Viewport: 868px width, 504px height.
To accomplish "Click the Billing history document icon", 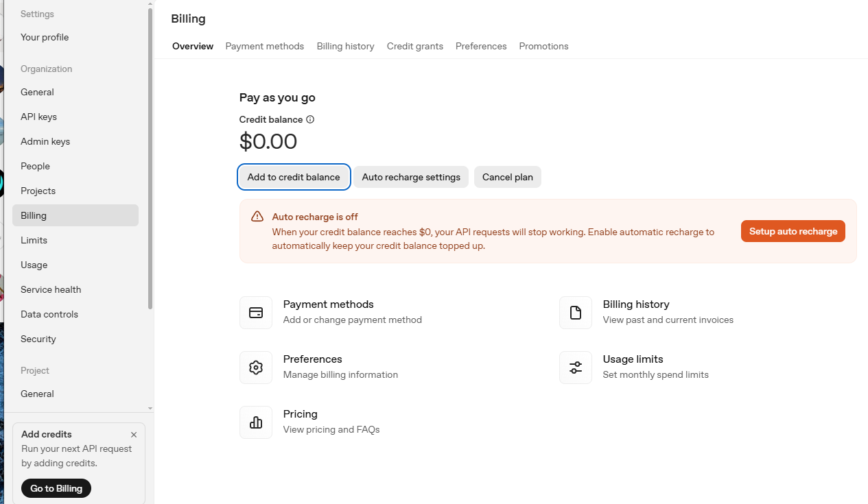I will point(576,313).
